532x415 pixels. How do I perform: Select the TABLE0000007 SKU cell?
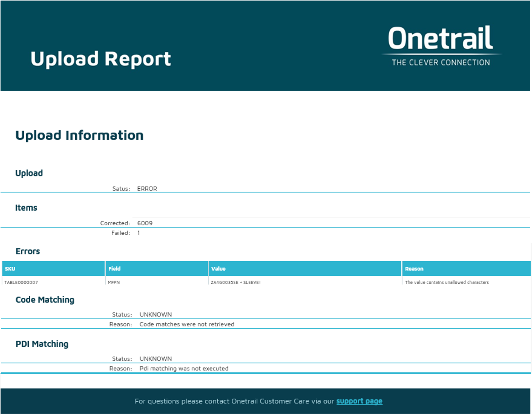click(x=21, y=282)
